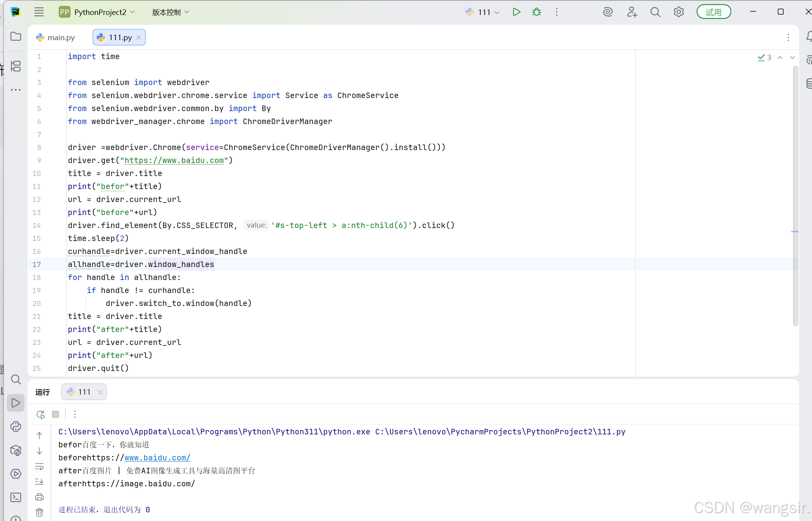Open the Project folder tool window
Screen dimensions: 812x521
tap(16, 37)
